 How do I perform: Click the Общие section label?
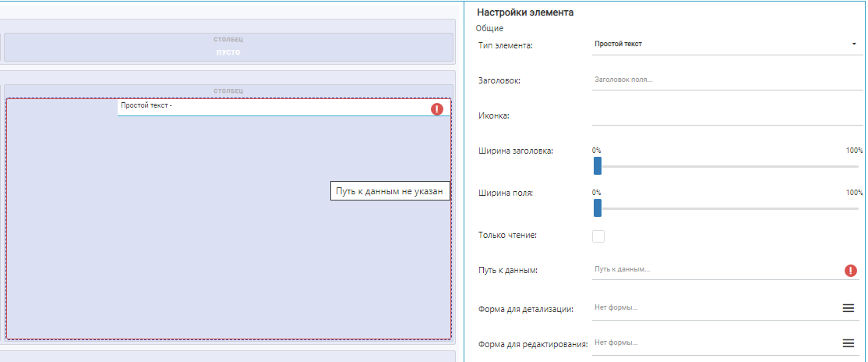[x=490, y=29]
